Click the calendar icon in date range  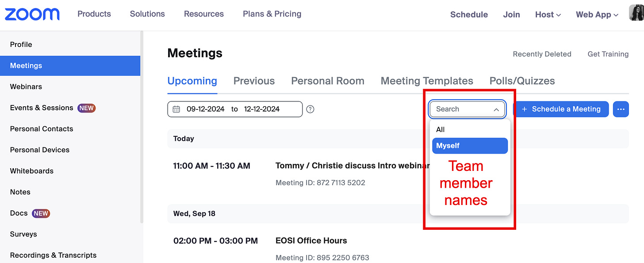click(x=176, y=109)
